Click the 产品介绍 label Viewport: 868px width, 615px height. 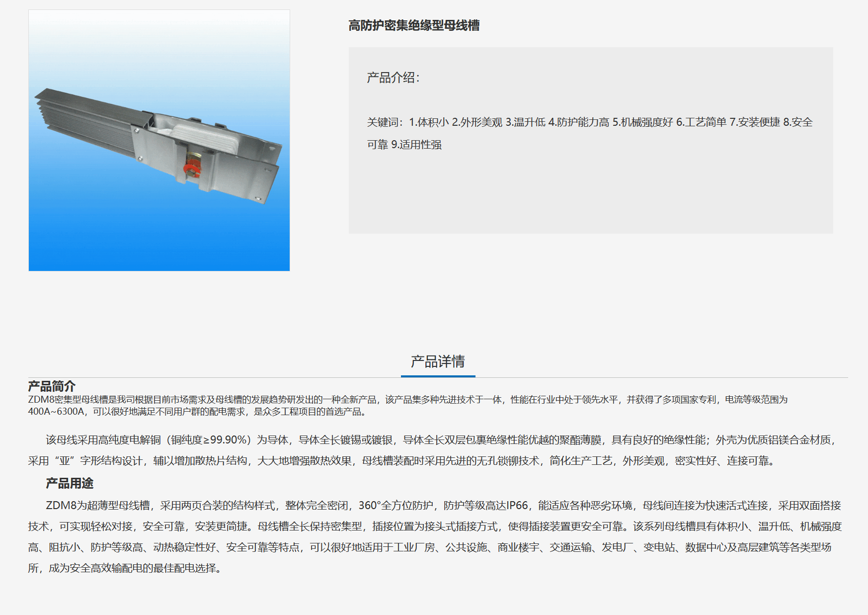[x=393, y=78]
